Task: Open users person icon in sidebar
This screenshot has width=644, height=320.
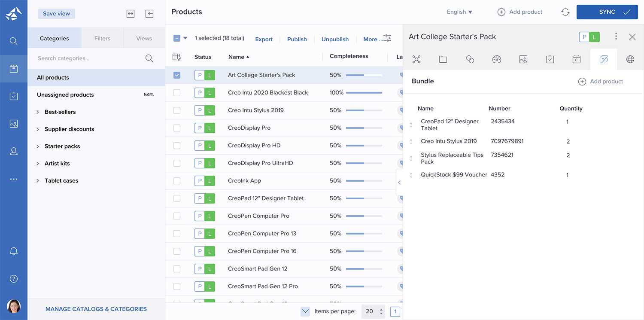Action: (x=14, y=151)
